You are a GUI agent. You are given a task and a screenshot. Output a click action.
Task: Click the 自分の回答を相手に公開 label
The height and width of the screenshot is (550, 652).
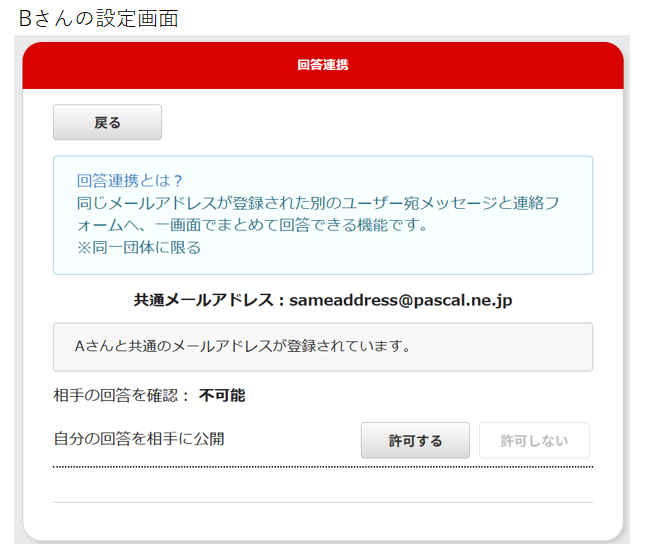coord(139,439)
